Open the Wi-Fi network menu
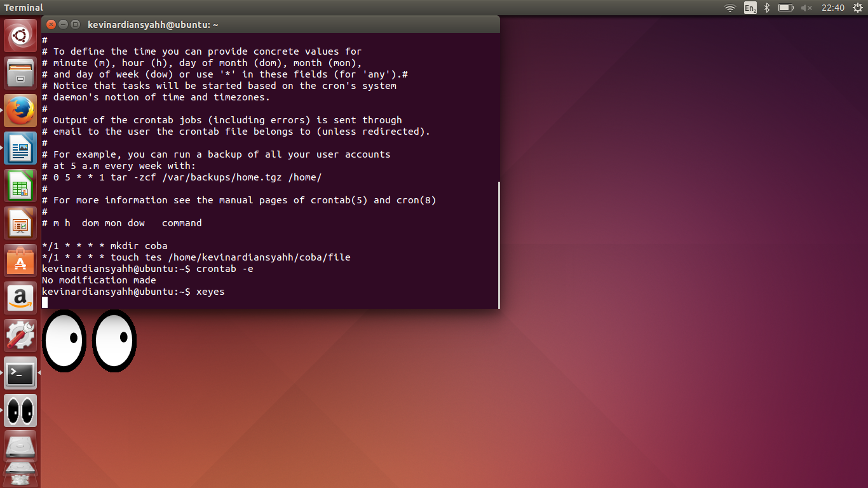 tap(731, 8)
